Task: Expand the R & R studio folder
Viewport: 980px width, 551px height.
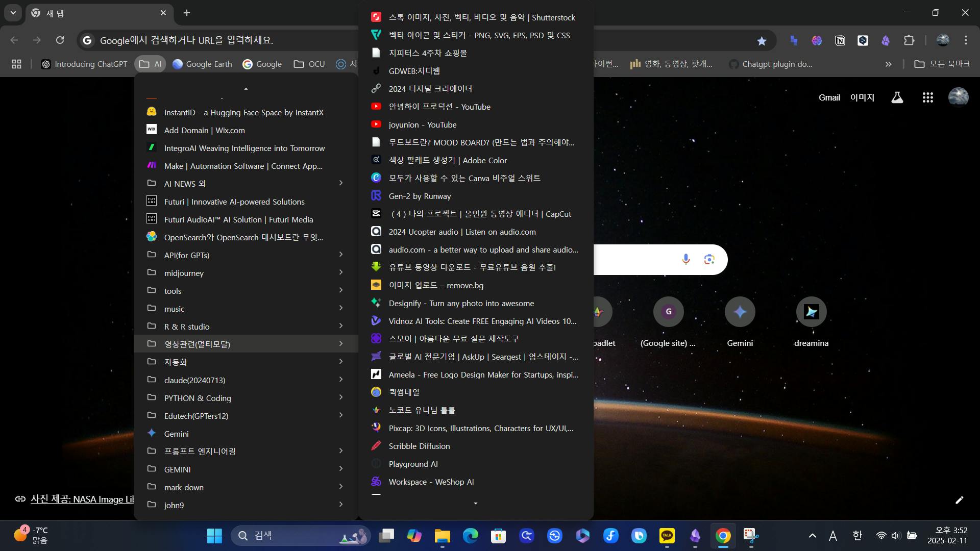Action: [x=246, y=327]
